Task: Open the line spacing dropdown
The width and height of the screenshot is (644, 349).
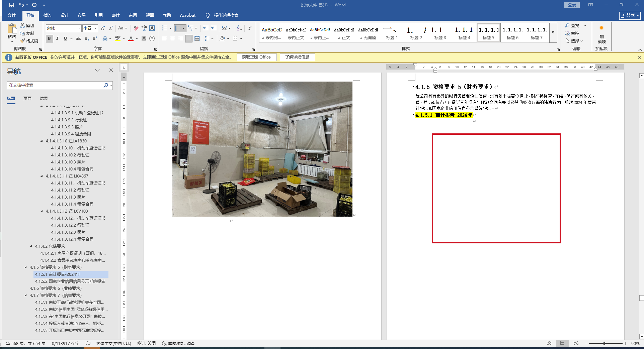Action: point(209,38)
